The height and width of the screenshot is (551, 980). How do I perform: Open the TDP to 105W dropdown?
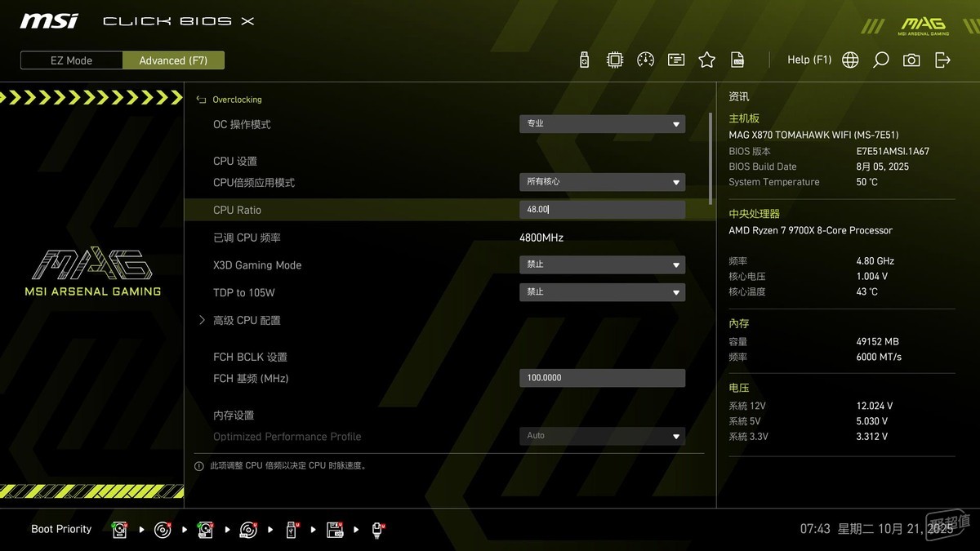(x=602, y=292)
